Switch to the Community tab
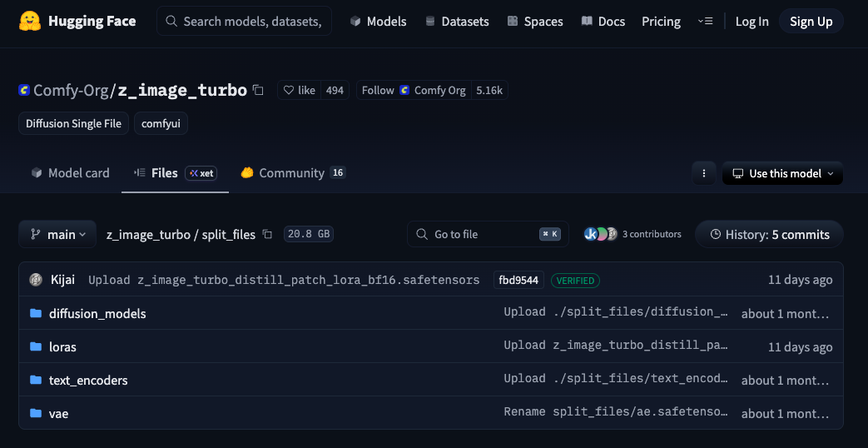 (x=291, y=173)
